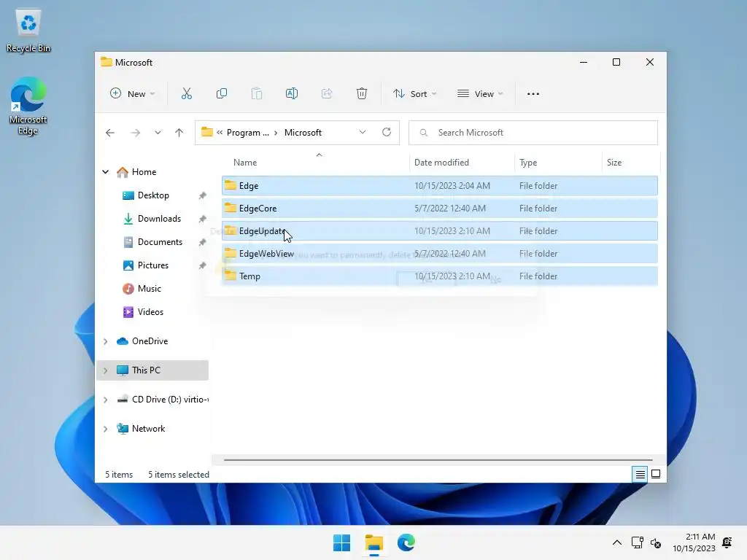Click the pin icon beside Pictures
This screenshot has height=560, width=747.
(203, 265)
